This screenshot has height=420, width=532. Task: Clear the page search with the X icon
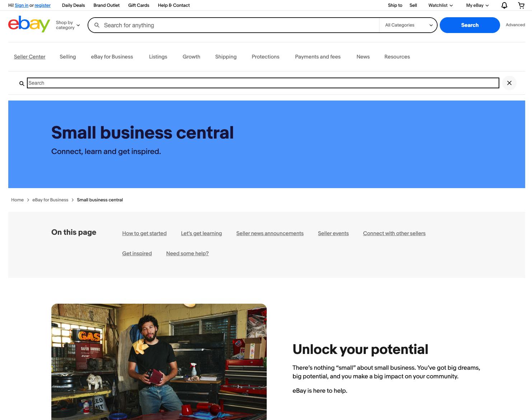[509, 83]
